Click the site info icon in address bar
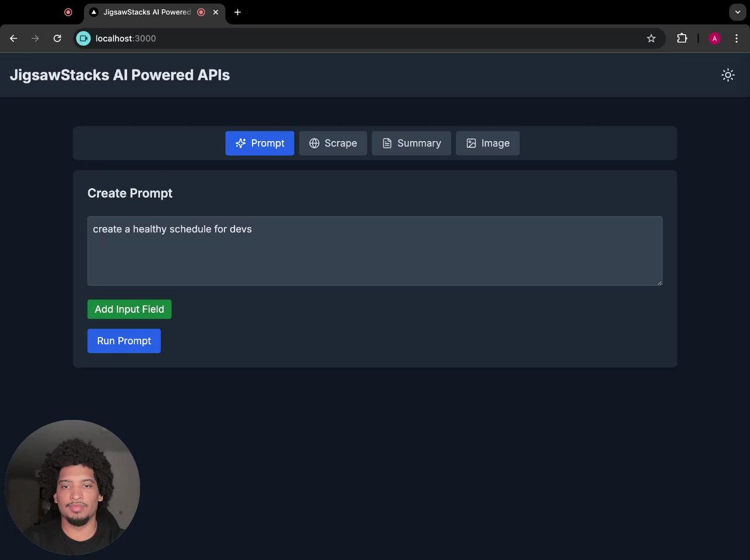Image resolution: width=750 pixels, height=560 pixels. pos(84,39)
